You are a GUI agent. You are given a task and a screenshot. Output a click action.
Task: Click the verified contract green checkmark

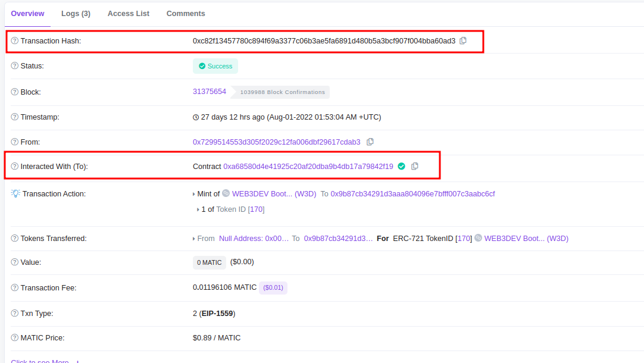401,166
